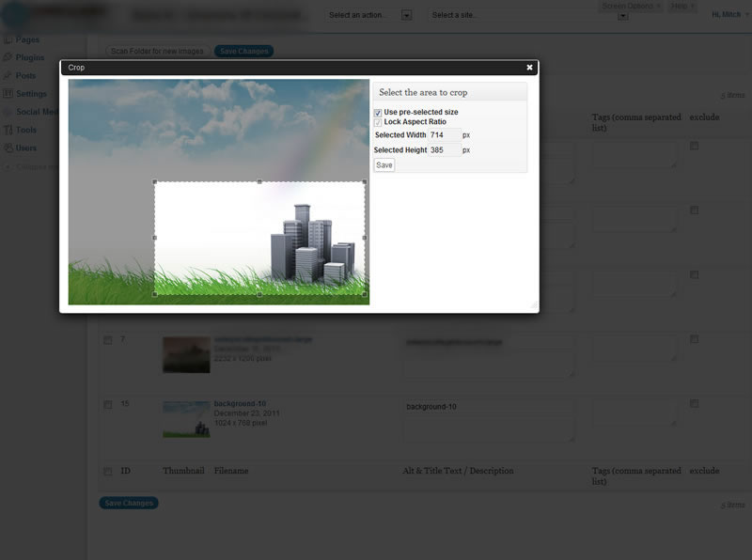Click the Pages sidebar icon

click(8, 39)
